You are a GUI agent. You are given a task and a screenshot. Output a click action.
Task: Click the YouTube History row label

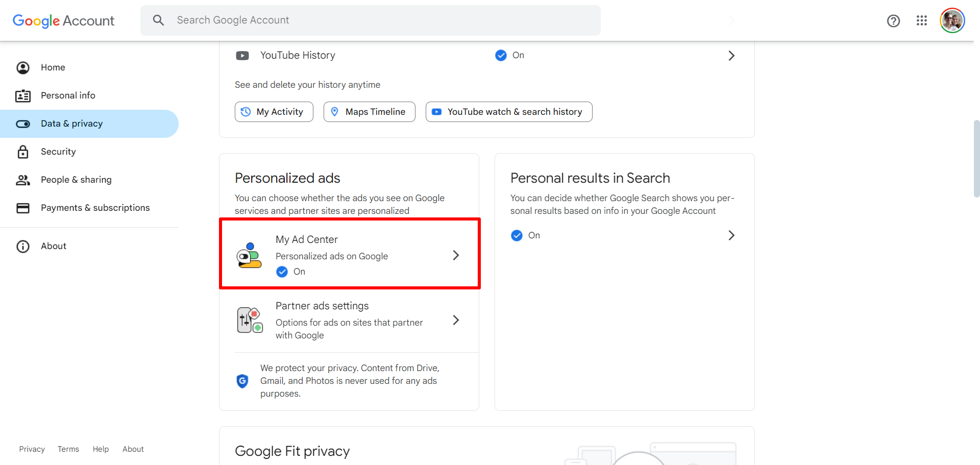pos(298,55)
